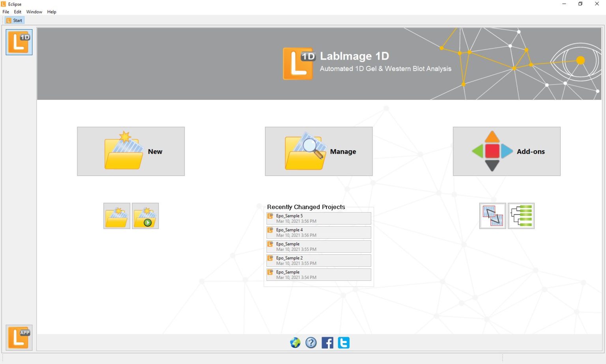The width and height of the screenshot is (606, 364).
Task: Open the APP launcher icon in the sidebar
Action: 19,338
